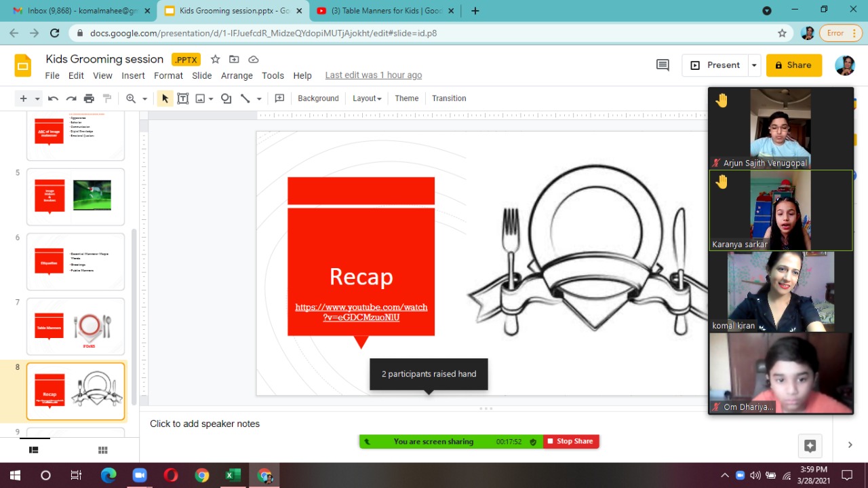
Task: Open the Present options dropdown arrow
Action: tap(754, 65)
